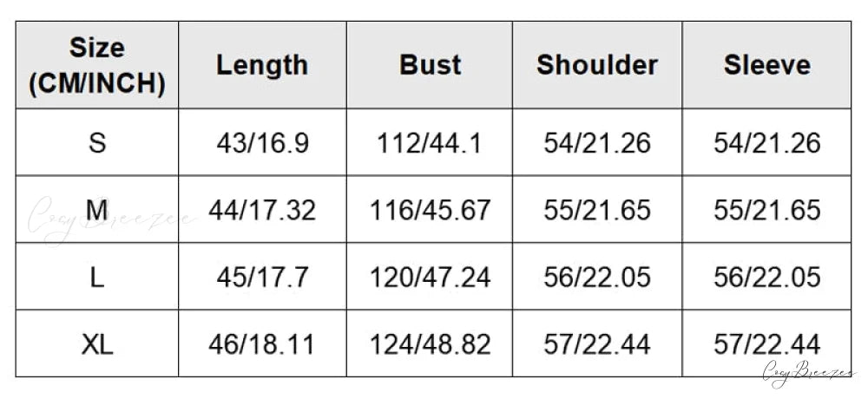The width and height of the screenshot is (868, 399).
Task: Click the Size (CM/INCH) header cell
Action: click(x=97, y=65)
